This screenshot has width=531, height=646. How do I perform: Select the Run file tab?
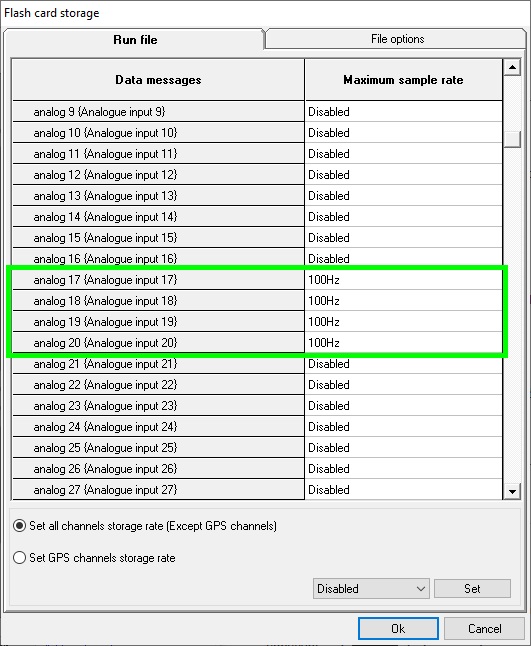tap(134, 40)
